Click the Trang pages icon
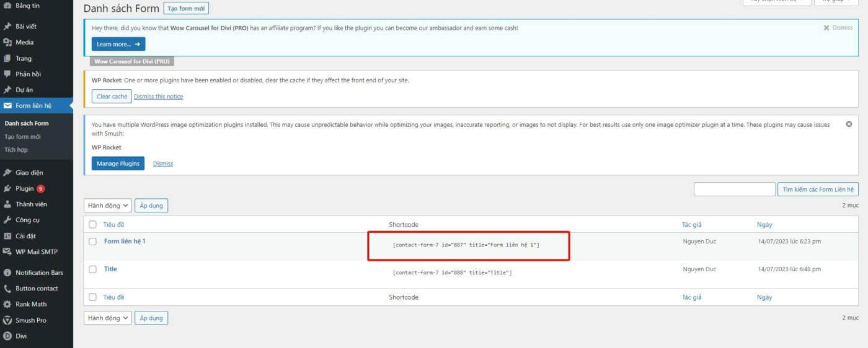Image resolution: width=868 pixels, height=348 pixels. 7,58
